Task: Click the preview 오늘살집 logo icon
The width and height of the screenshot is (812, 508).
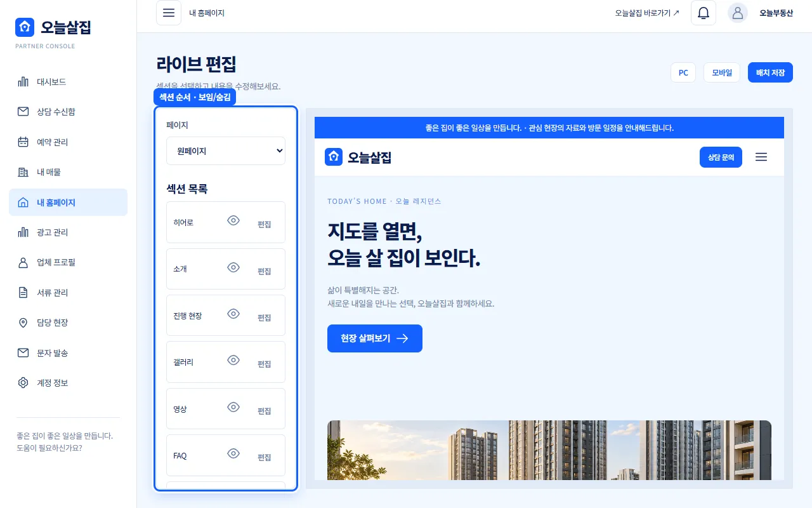Action: click(334, 157)
